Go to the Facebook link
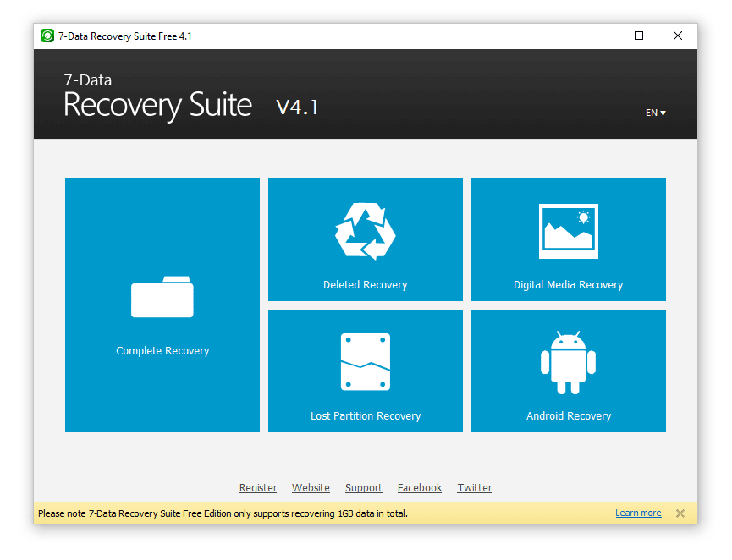The height and width of the screenshot is (560, 732). [420, 487]
